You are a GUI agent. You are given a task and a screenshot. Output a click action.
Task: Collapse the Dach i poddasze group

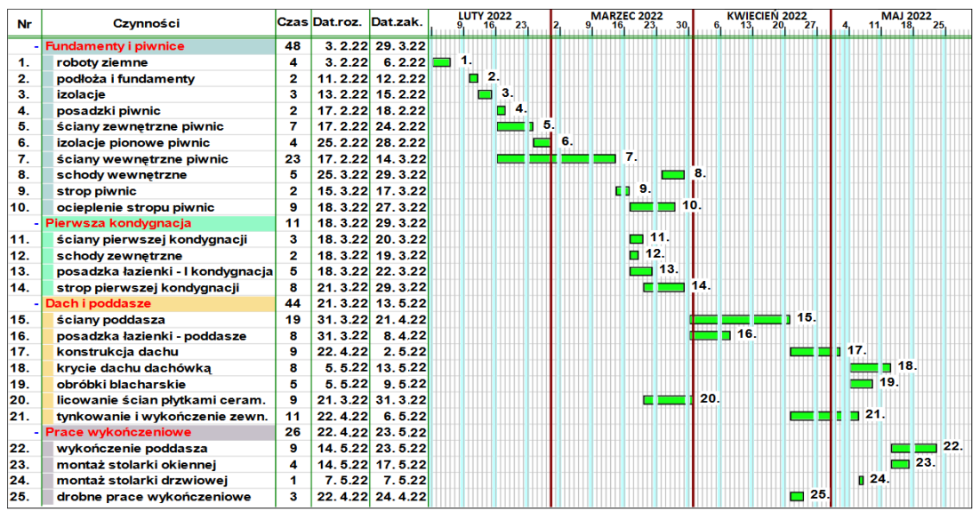36,304
